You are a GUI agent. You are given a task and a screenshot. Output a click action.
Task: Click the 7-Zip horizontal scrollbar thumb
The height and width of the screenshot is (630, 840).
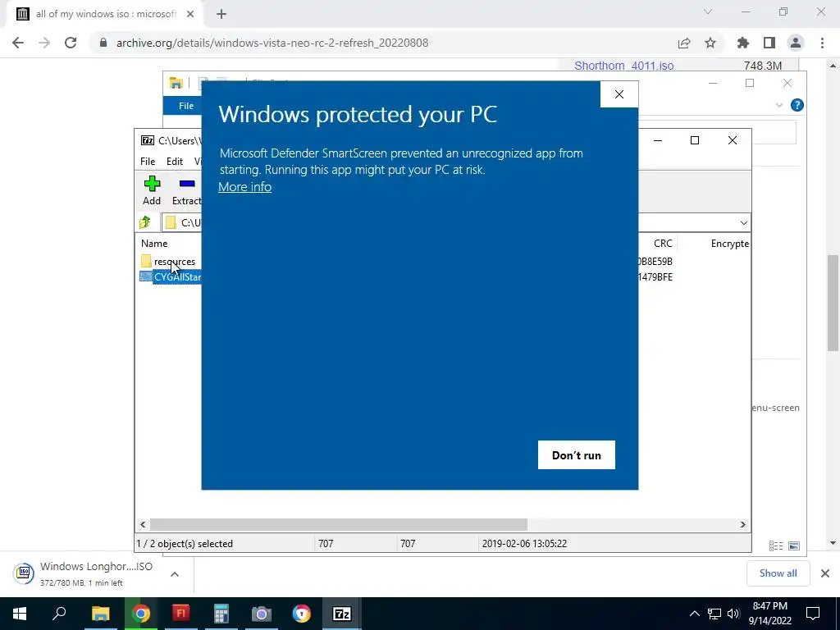click(x=339, y=524)
